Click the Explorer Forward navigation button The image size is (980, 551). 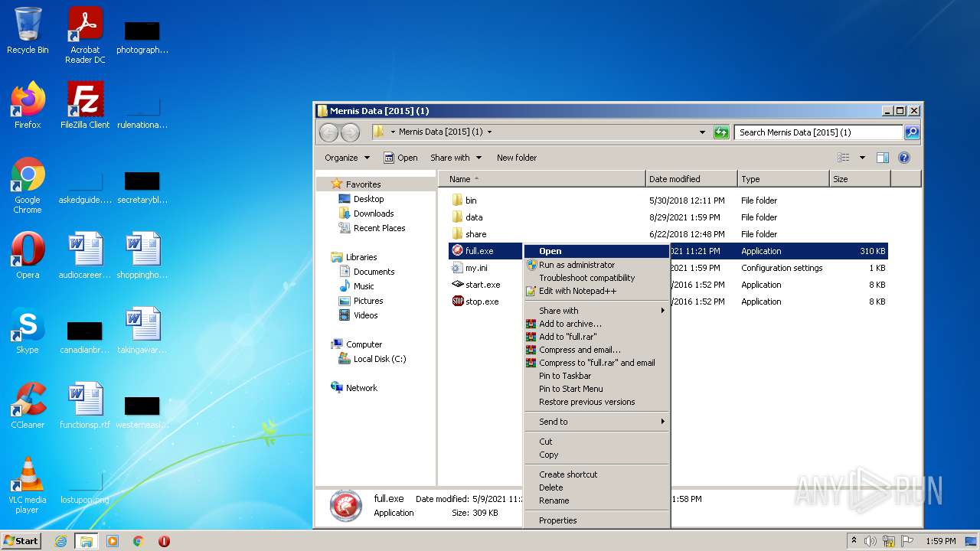point(350,132)
